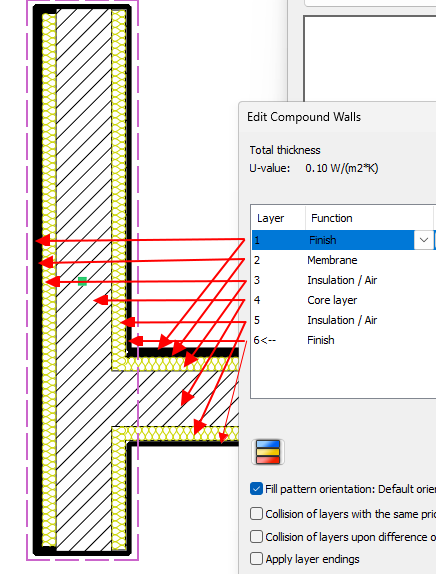Select layer 6 Finish row
This screenshot has width=436, height=574.
tap(344, 340)
